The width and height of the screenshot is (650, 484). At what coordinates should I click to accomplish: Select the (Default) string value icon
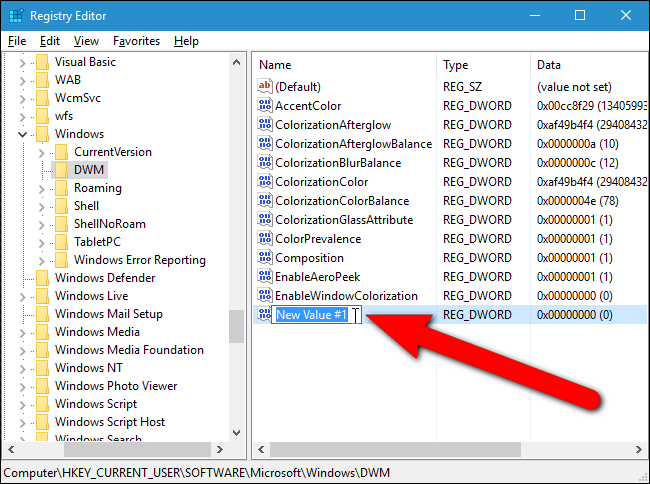pyautogui.click(x=264, y=86)
